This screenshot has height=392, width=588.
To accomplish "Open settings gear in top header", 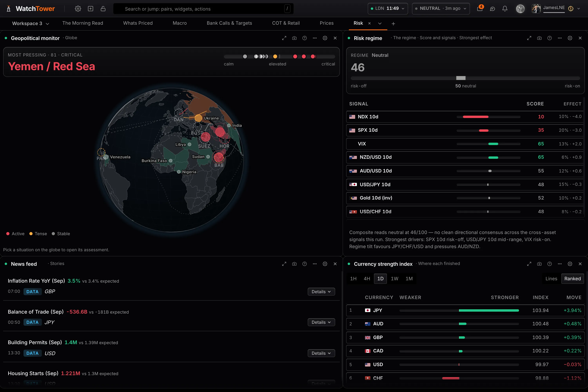I will pos(78,9).
